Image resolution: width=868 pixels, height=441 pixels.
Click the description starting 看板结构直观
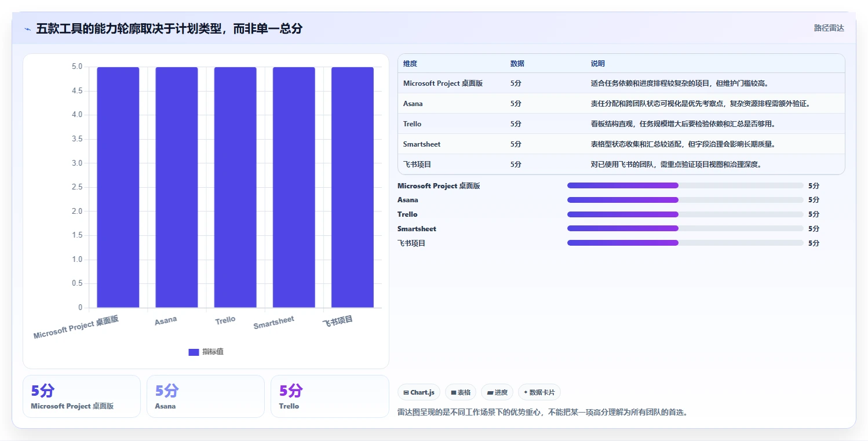pos(683,124)
